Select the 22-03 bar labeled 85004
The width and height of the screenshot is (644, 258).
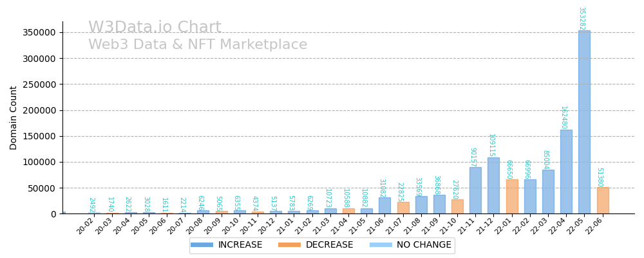[548, 192]
